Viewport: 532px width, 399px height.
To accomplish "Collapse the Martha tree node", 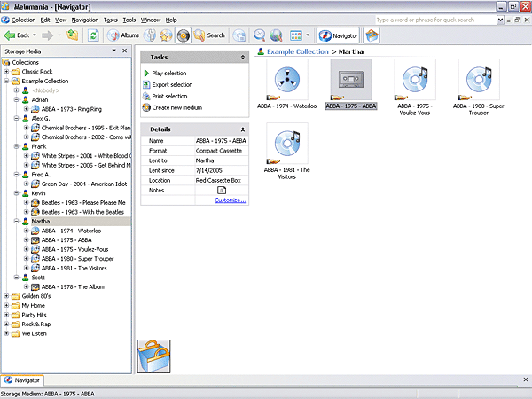I will tap(16, 221).
